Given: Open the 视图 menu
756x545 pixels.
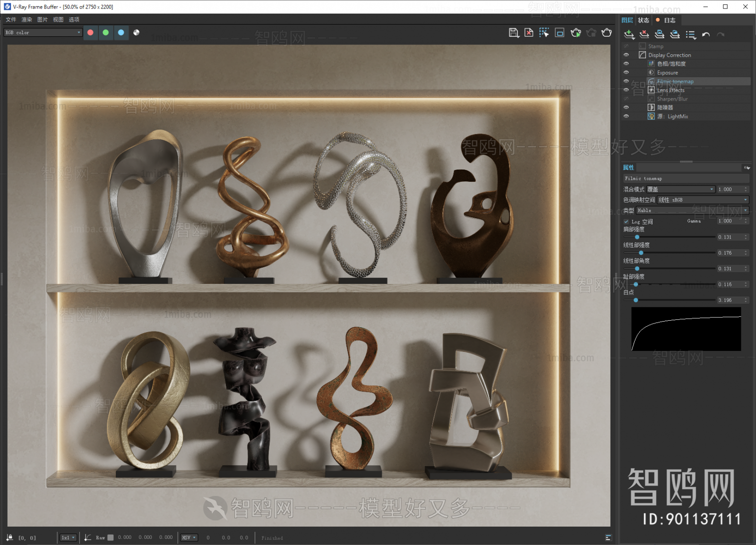Looking at the screenshot, I should click(x=58, y=19).
